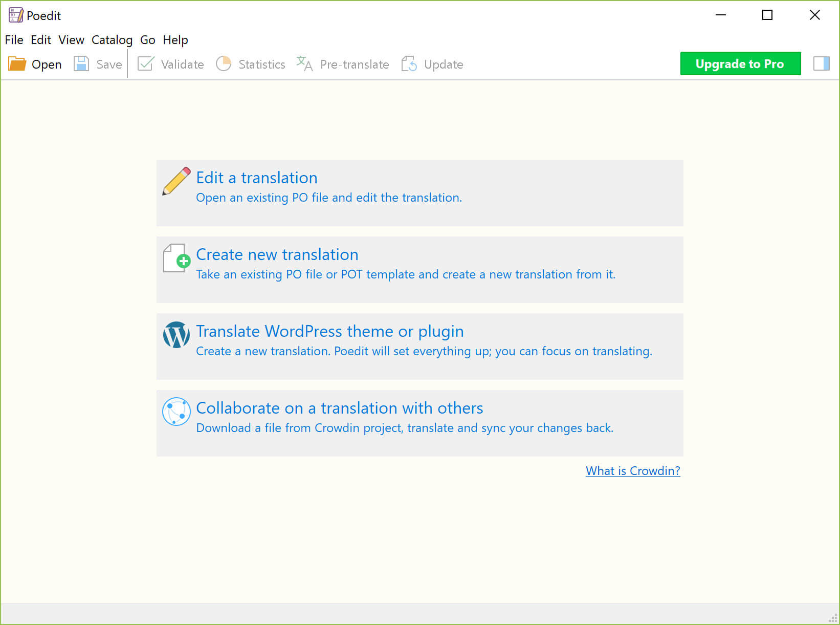Close the Poedit window

(x=814, y=15)
